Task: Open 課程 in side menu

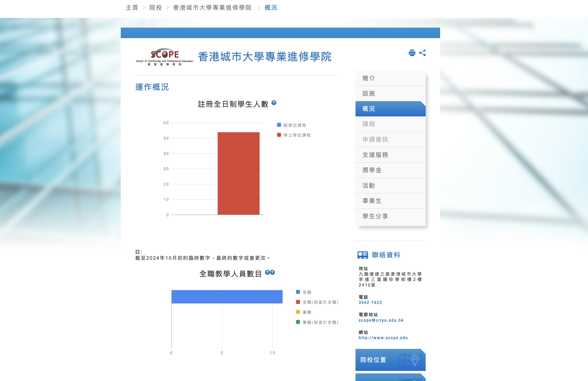Action: pos(390,124)
